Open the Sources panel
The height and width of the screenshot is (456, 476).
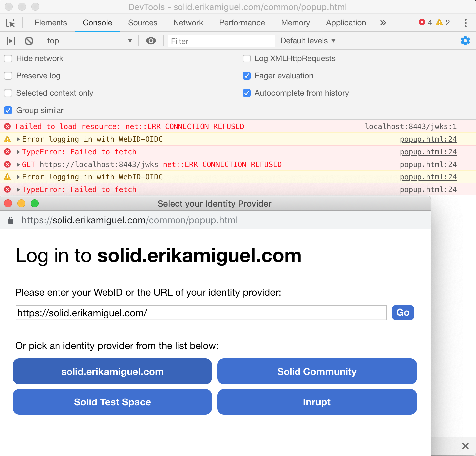click(x=142, y=23)
